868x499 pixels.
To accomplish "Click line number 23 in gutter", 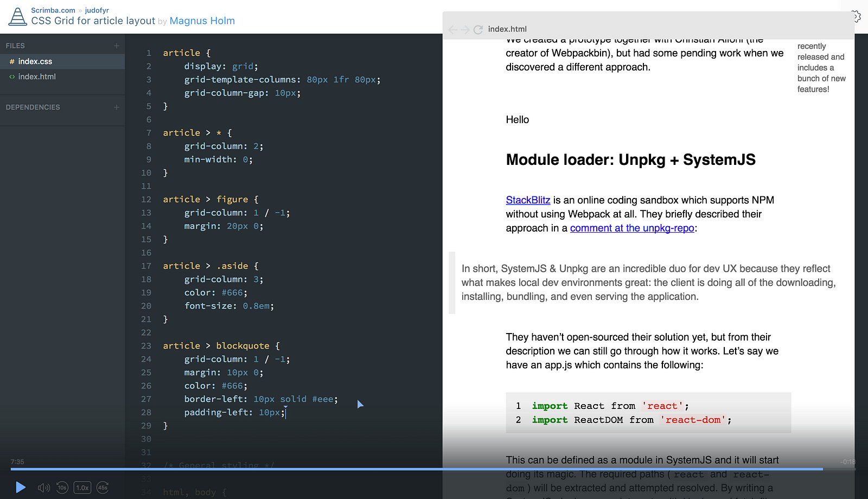I will point(146,346).
